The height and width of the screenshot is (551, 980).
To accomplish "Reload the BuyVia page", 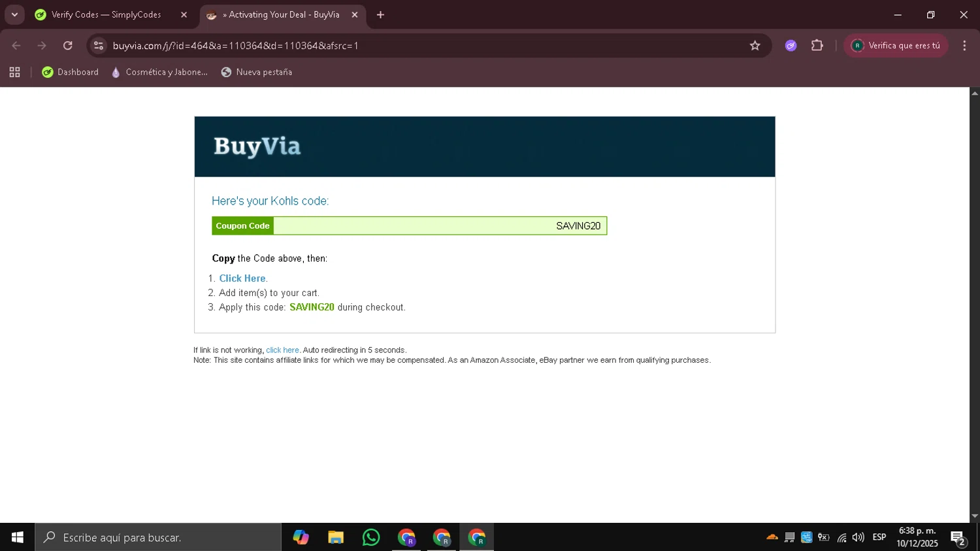I will click(68, 46).
